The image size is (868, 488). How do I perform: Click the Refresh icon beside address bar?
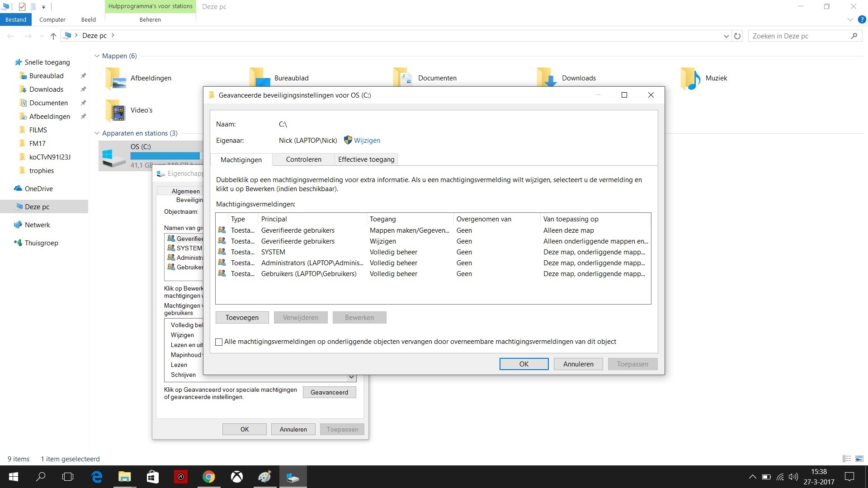point(737,36)
